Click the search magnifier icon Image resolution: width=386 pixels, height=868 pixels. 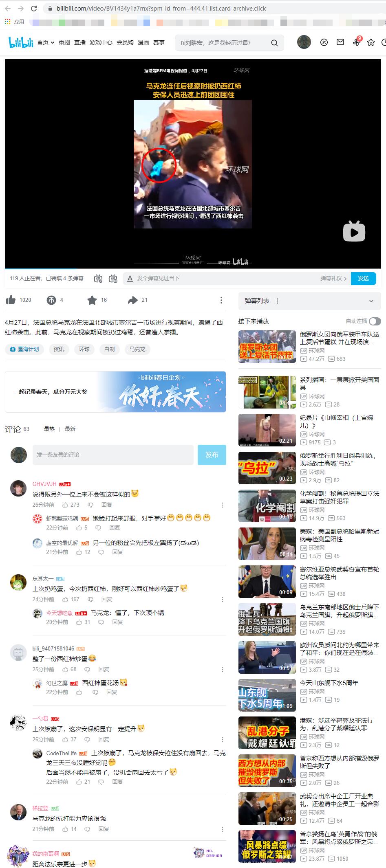click(x=274, y=43)
